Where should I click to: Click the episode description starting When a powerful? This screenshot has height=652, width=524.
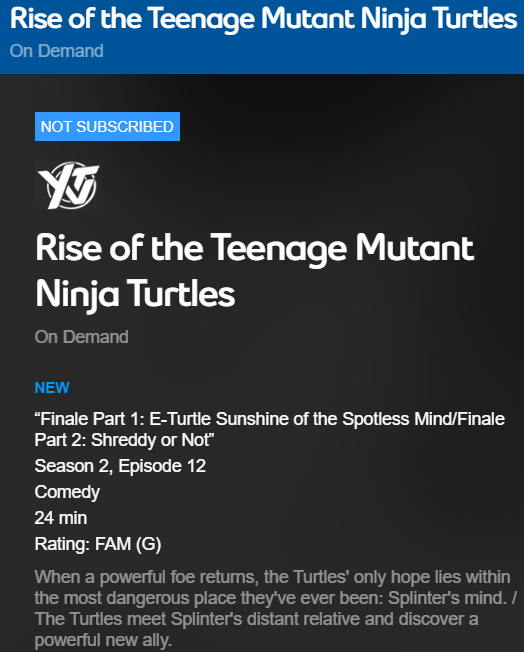tap(275, 608)
